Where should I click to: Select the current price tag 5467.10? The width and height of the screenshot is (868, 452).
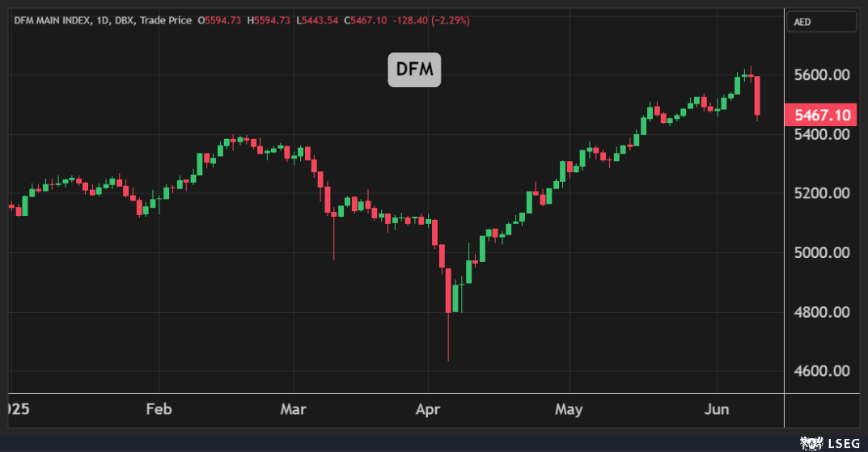821,116
